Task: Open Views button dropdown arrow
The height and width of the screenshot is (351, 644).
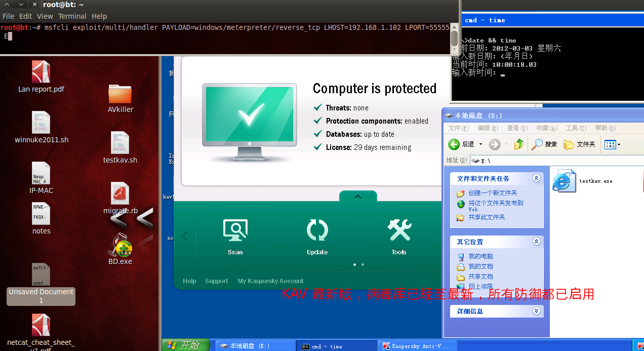Action: 619,145
